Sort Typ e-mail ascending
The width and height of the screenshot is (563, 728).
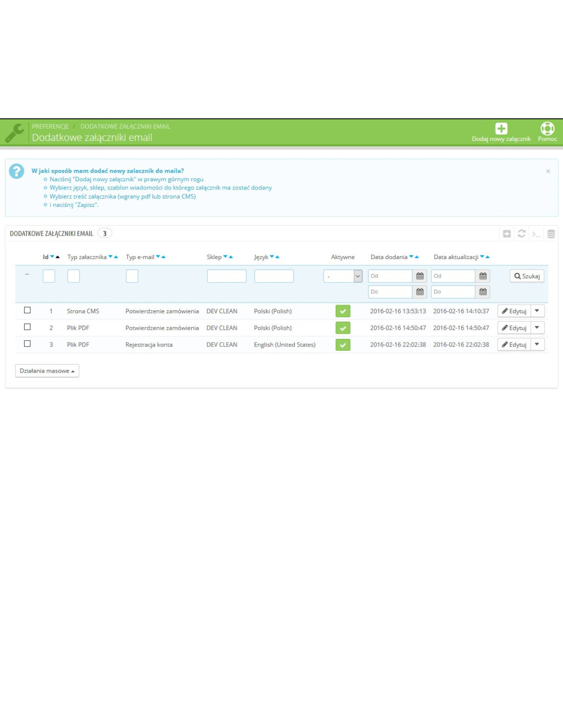(x=163, y=257)
